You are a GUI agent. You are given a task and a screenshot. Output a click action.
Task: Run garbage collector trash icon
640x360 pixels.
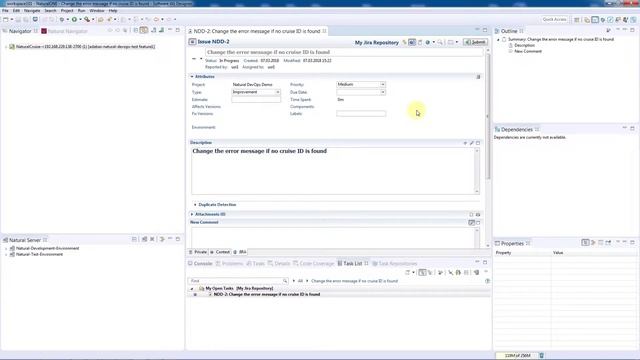(x=542, y=356)
